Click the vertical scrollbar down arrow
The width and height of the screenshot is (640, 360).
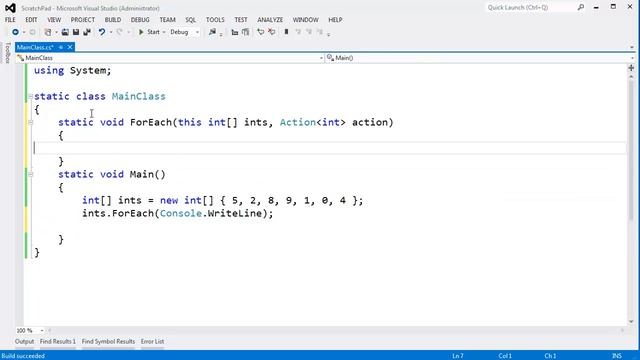(631, 322)
